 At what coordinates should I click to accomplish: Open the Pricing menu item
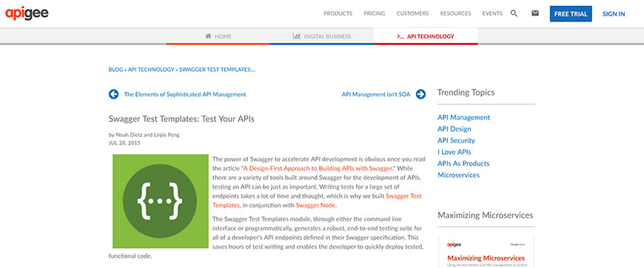coord(375,13)
